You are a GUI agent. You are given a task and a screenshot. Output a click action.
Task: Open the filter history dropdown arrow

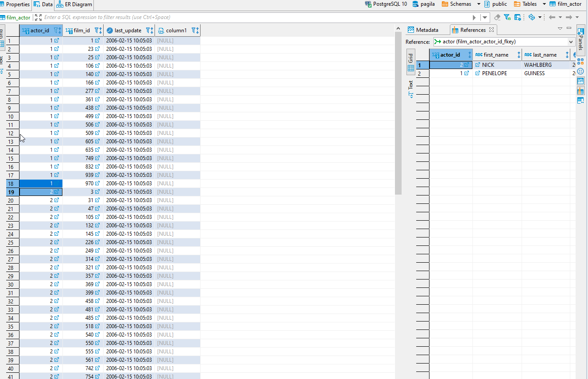(x=485, y=17)
